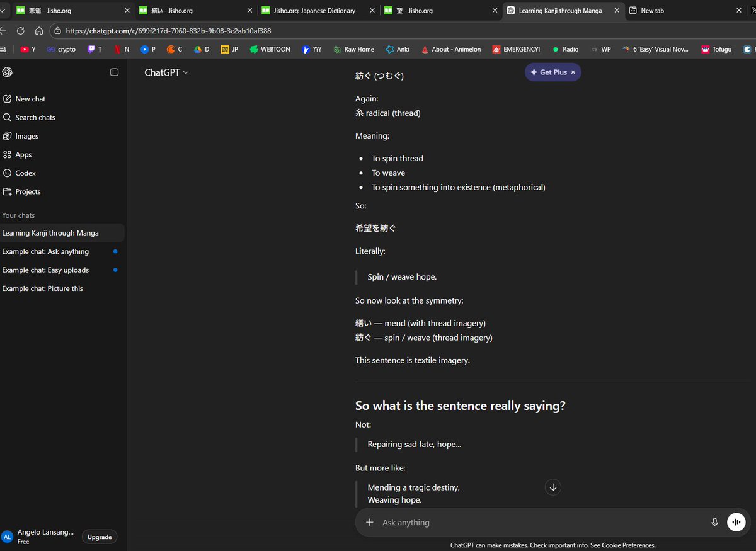Open the Anki bookmark
Image resolution: width=756 pixels, height=551 pixels.
point(398,49)
